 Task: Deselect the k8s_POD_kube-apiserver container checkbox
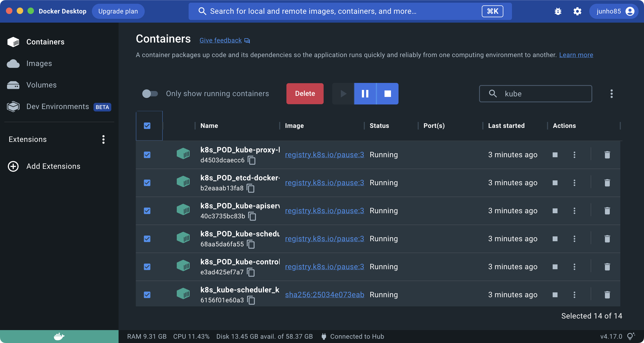point(147,211)
